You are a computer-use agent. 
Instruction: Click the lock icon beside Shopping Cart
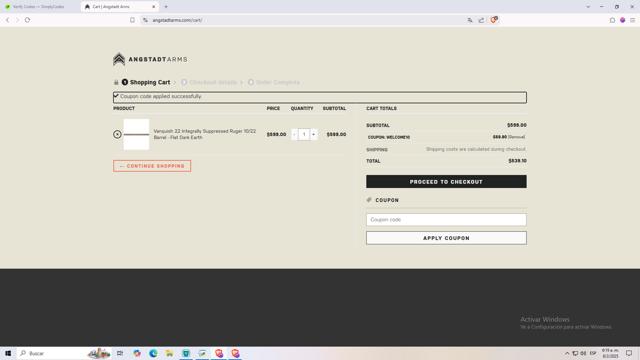(116, 82)
